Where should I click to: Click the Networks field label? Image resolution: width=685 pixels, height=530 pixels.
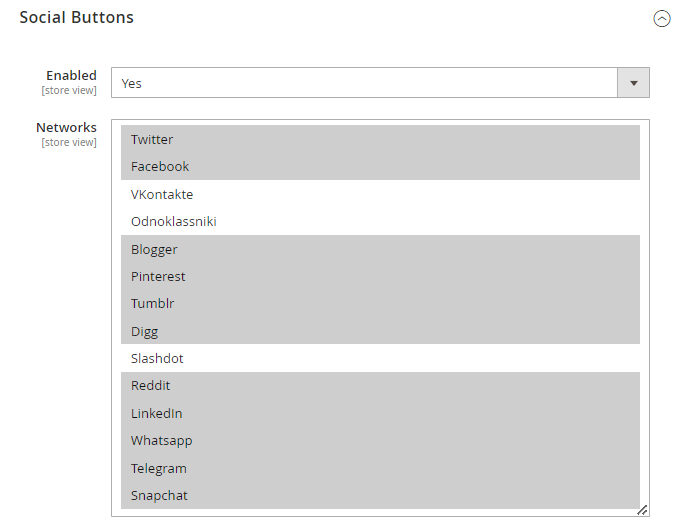tap(66, 128)
